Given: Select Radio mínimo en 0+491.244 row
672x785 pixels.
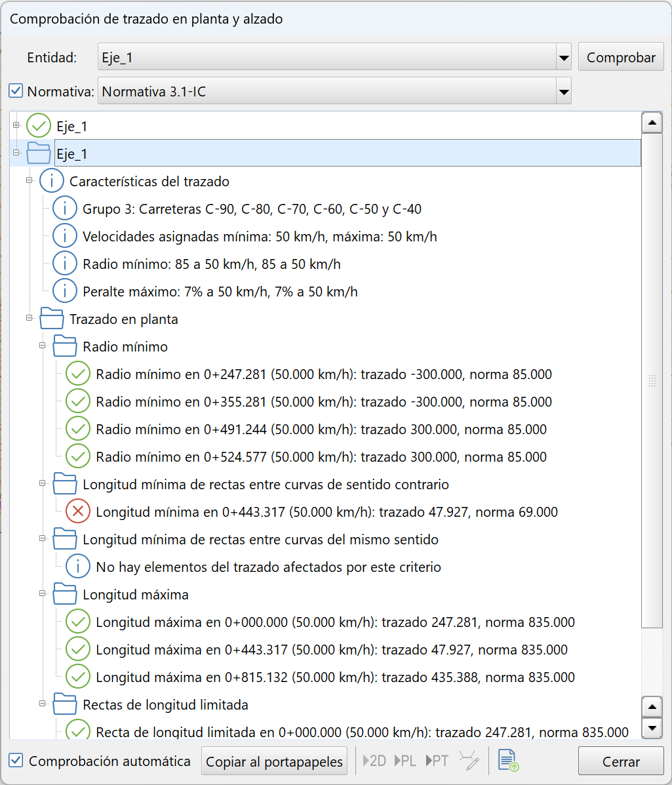Looking at the screenshot, I should [x=321, y=430].
